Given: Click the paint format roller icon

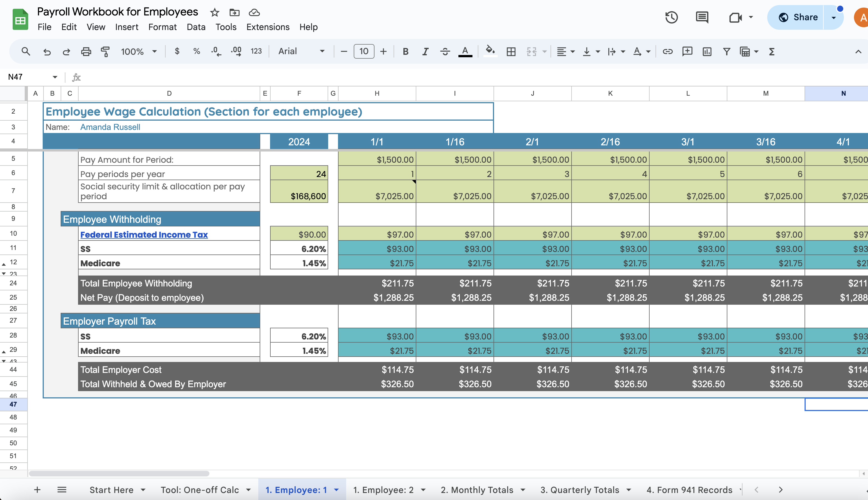Looking at the screenshot, I should (x=105, y=52).
